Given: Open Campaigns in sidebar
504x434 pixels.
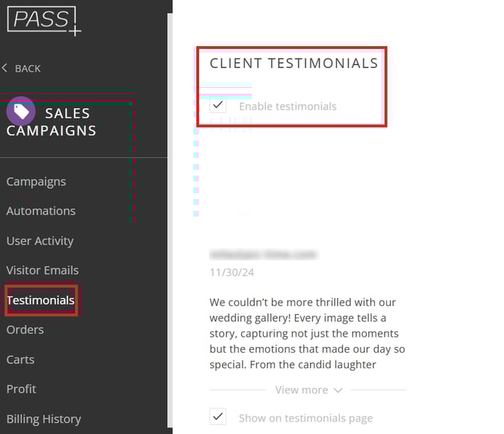Looking at the screenshot, I should (36, 182).
